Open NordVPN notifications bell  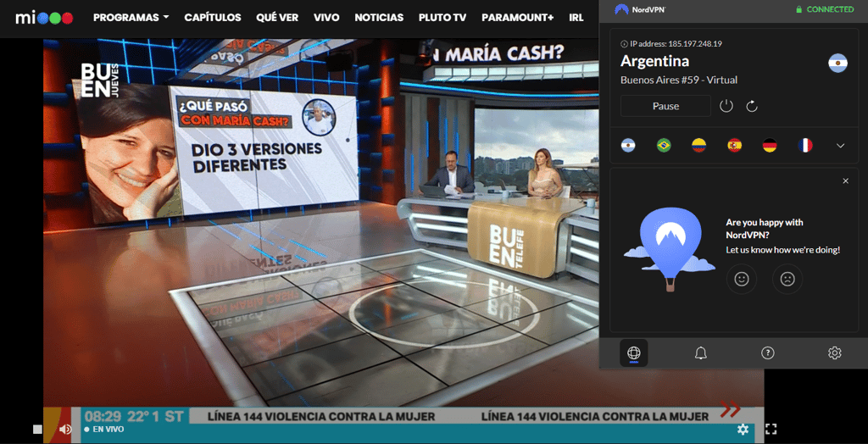pyautogui.click(x=701, y=353)
